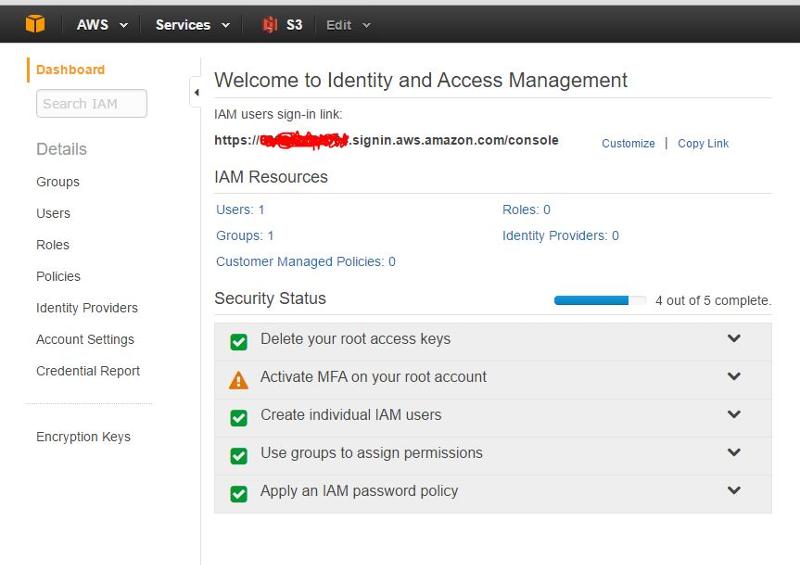Click into the Search IAM field

[x=91, y=104]
